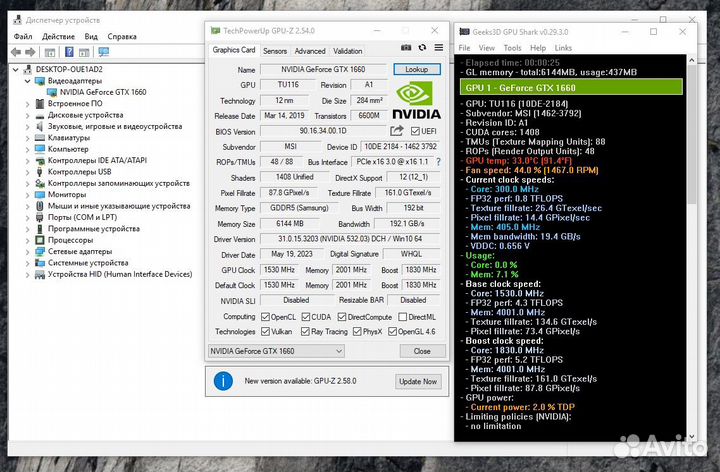Click the GPU-Z title bar app icon
The height and width of the screenshot is (472, 720).
click(215, 31)
